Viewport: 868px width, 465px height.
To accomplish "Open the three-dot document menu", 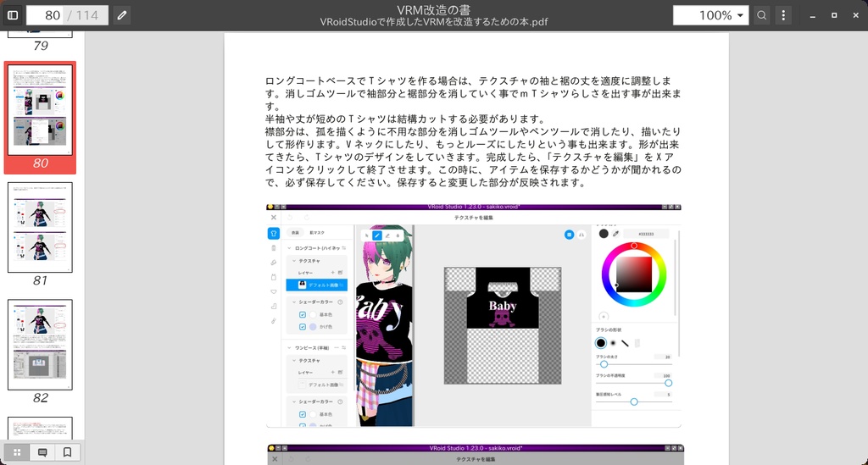I will tap(783, 15).
